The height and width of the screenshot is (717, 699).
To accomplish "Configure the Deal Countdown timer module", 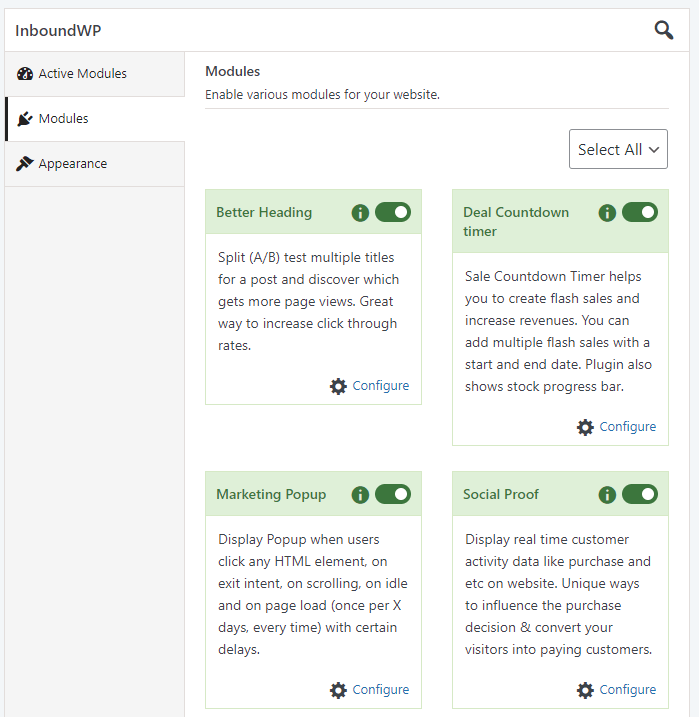I will coord(627,426).
